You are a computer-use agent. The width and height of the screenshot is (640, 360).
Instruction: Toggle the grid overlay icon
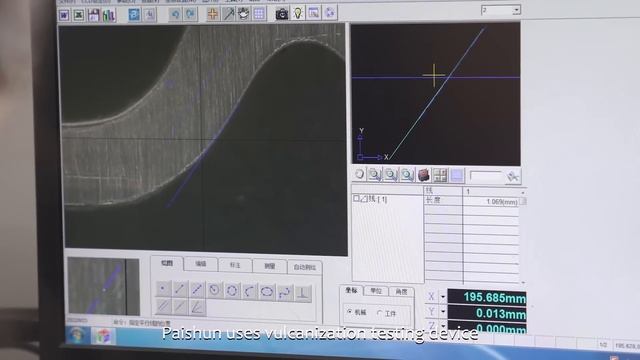point(259,13)
